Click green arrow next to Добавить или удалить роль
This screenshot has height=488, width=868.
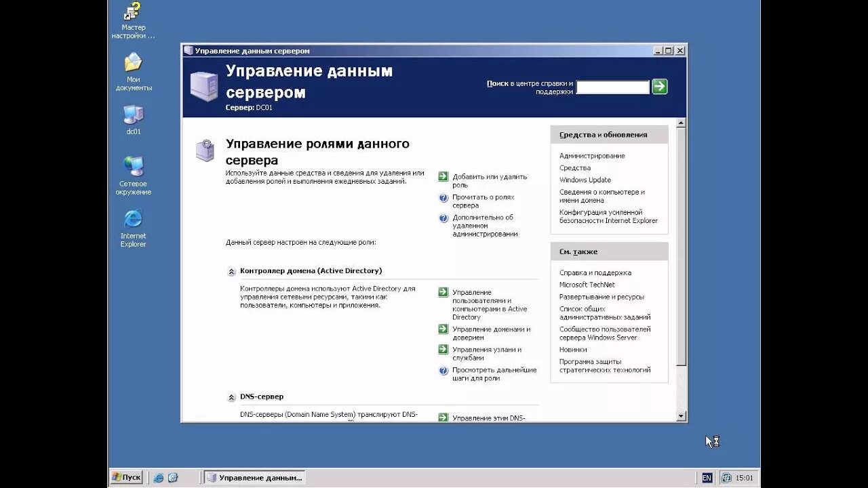[x=443, y=177]
